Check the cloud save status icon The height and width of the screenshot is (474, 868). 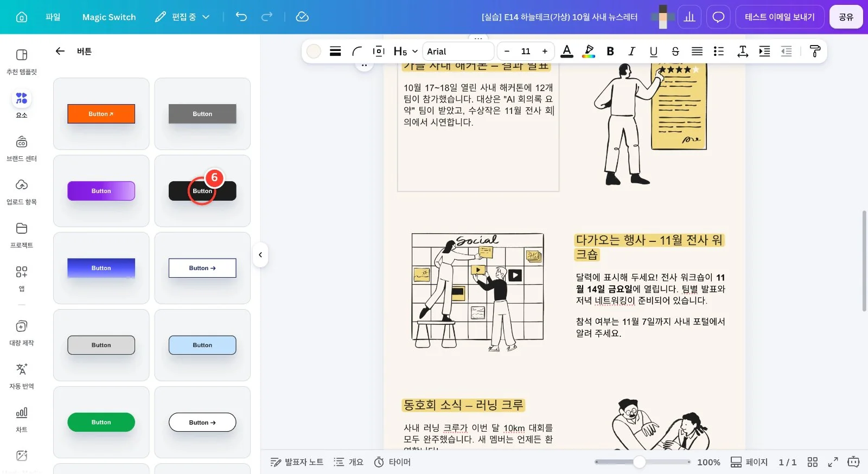point(302,17)
